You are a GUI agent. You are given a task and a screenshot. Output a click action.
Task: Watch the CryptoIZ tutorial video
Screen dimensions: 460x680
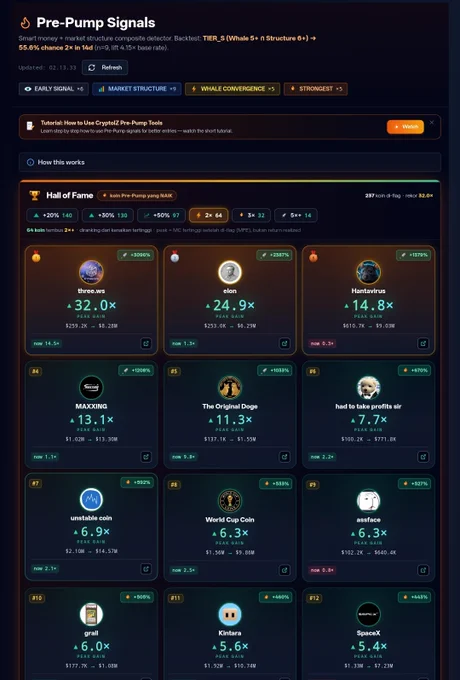coord(405,127)
